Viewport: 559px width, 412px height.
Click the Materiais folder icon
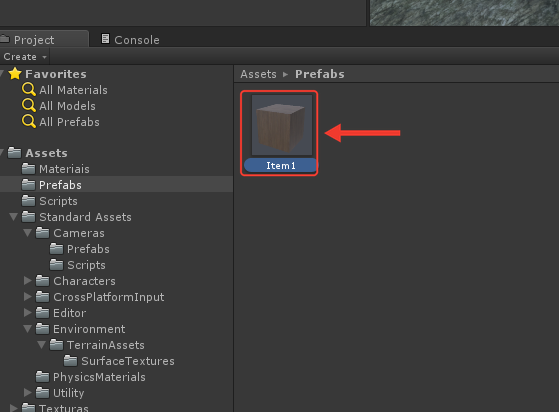click(29, 168)
